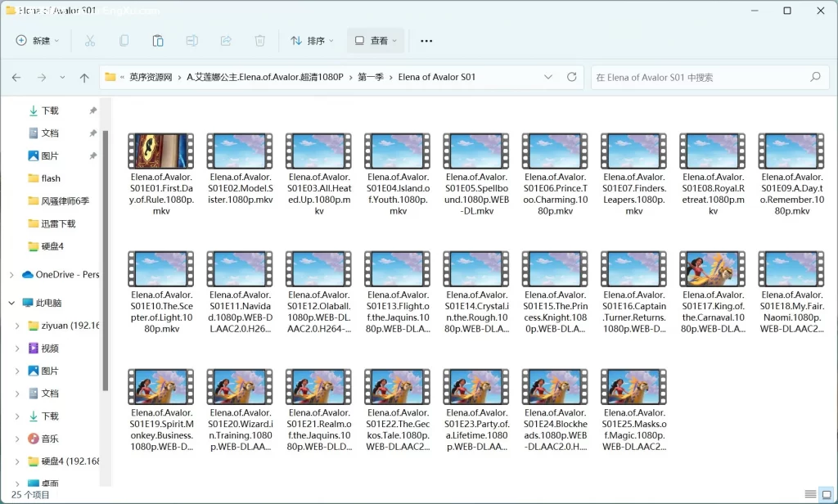Select S01E22.The.Geckos.Tale video file
Viewport: 838px width, 504px height.
click(398, 410)
